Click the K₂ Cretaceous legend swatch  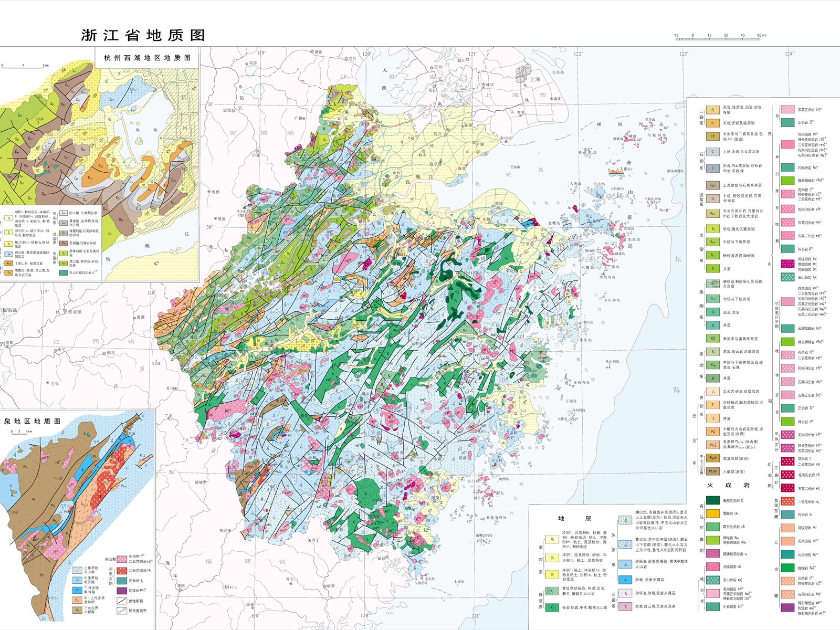coord(552,591)
